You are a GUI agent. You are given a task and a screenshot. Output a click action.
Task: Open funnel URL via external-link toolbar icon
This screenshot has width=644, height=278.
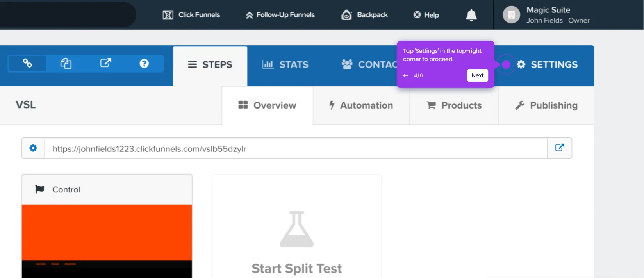point(105,63)
